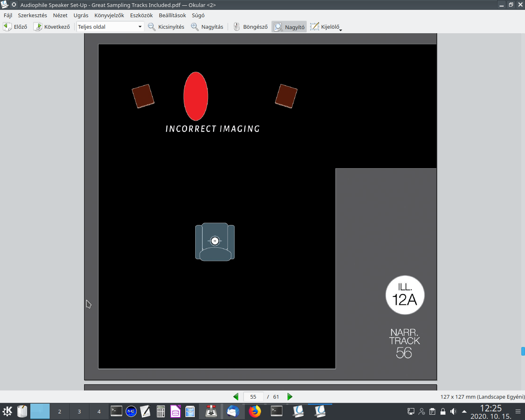Click the green forward page arrow
The image size is (525, 420).
290,397
